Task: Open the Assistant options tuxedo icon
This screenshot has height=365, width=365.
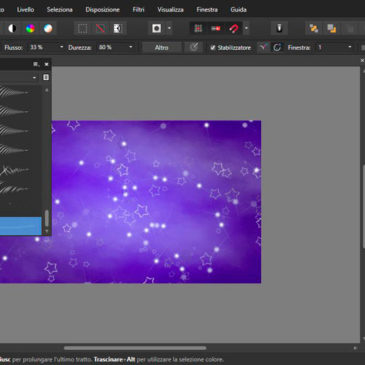Action: pos(279,29)
